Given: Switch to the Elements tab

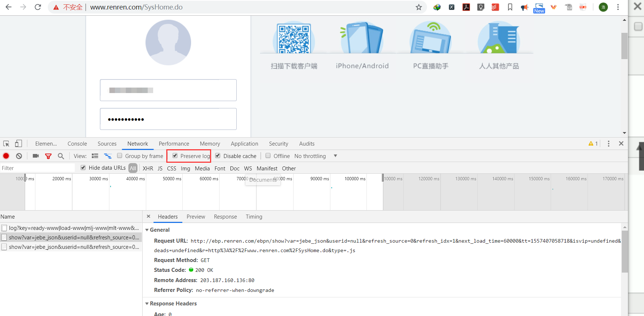Looking at the screenshot, I should [x=46, y=144].
